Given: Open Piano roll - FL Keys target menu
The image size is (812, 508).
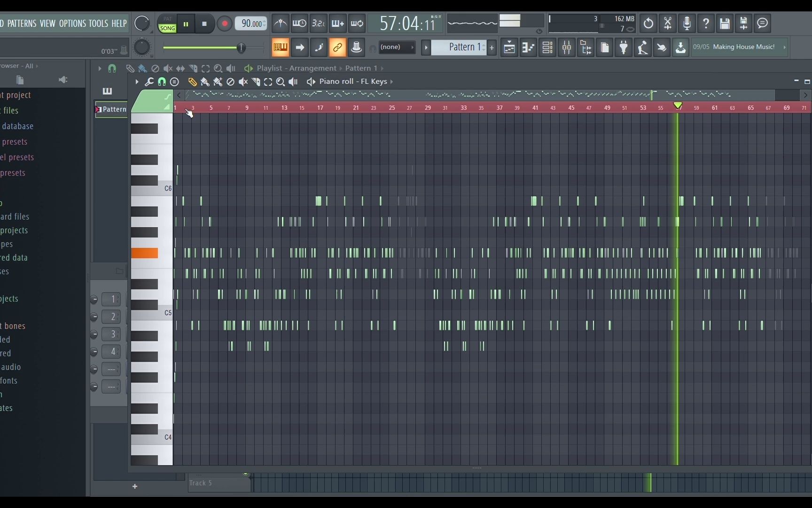Looking at the screenshot, I should pos(356,82).
